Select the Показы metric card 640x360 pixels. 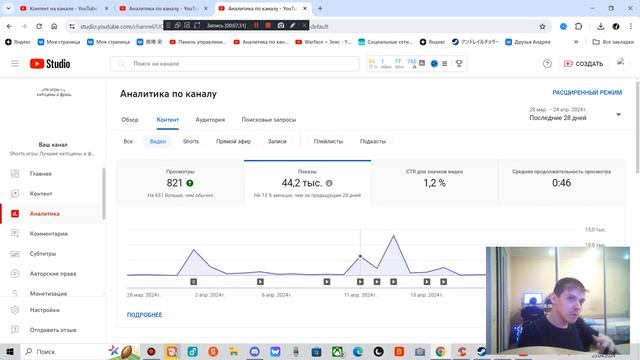(307, 183)
